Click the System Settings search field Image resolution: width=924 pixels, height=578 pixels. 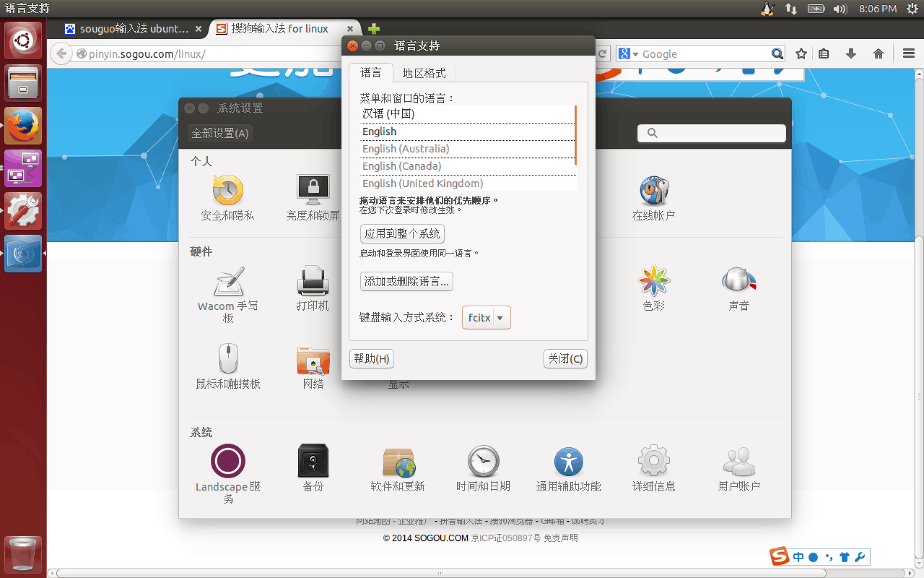pos(711,133)
